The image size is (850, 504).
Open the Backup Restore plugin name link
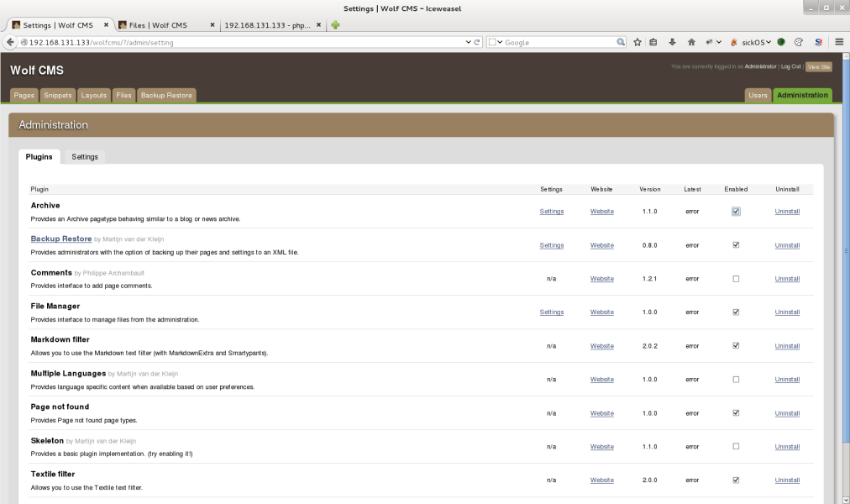(x=61, y=239)
